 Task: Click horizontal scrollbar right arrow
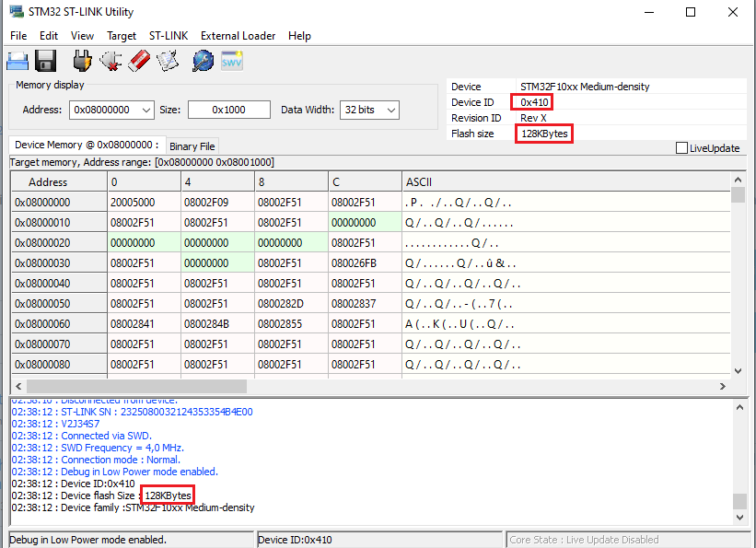pos(722,386)
